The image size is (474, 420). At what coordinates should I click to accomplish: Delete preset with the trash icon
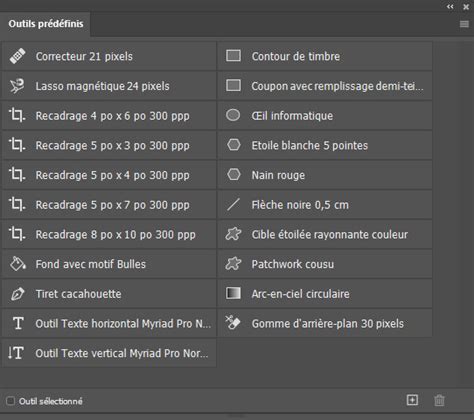click(x=439, y=400)
